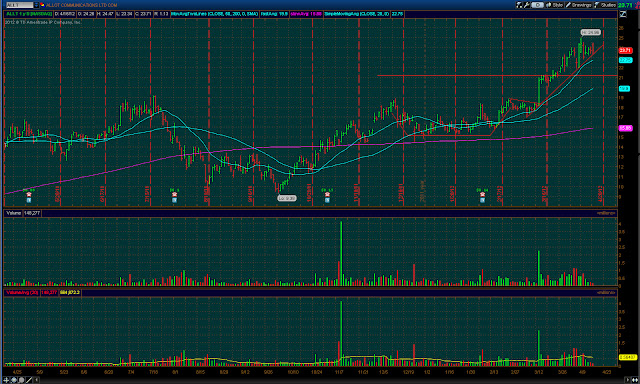This screenshot has height=384, width=640.
Task: Expand the ALLT symbol dropdown arrow
Action: pyautogui.click(x=36, y=5)
